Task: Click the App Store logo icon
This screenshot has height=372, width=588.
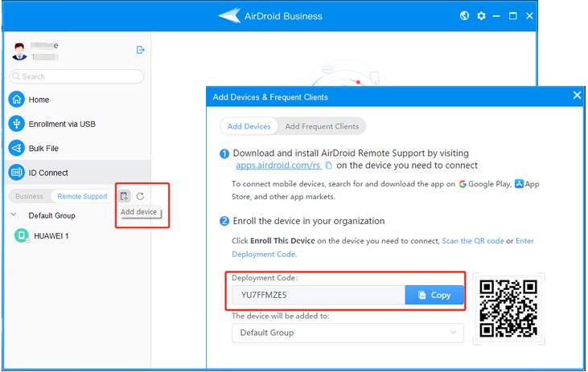Action: pyautogui.click(x=519, y=183)
